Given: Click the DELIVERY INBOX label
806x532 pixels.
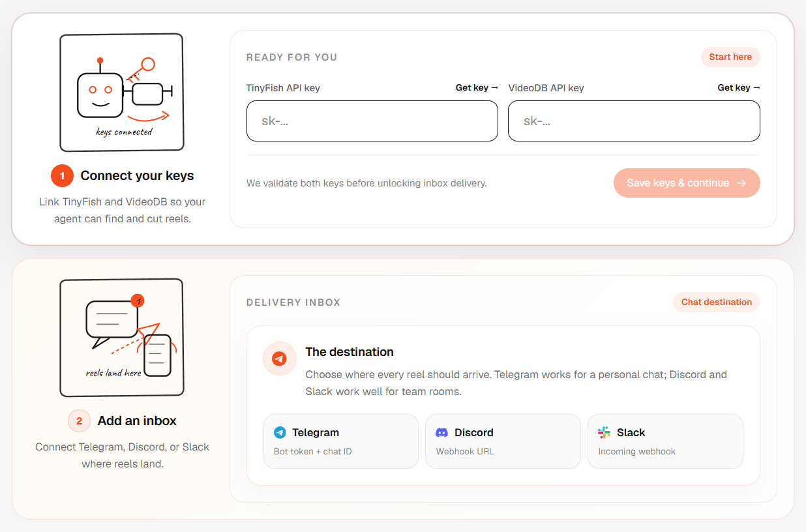Looking at the screenshot, I should [293, 303].
